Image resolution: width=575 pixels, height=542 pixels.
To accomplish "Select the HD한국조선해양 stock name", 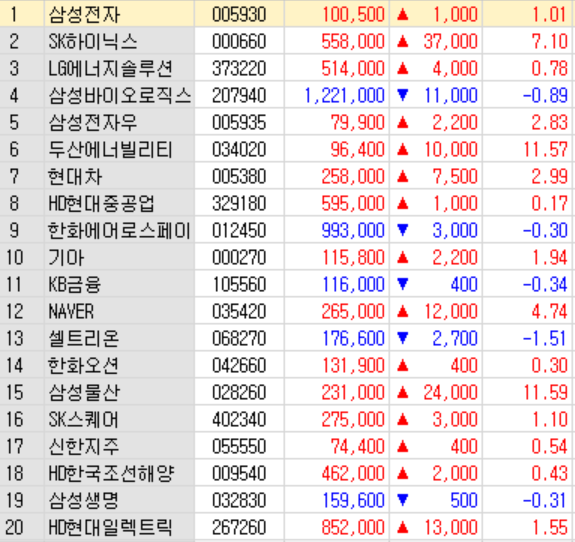I will tap(111, 473).
